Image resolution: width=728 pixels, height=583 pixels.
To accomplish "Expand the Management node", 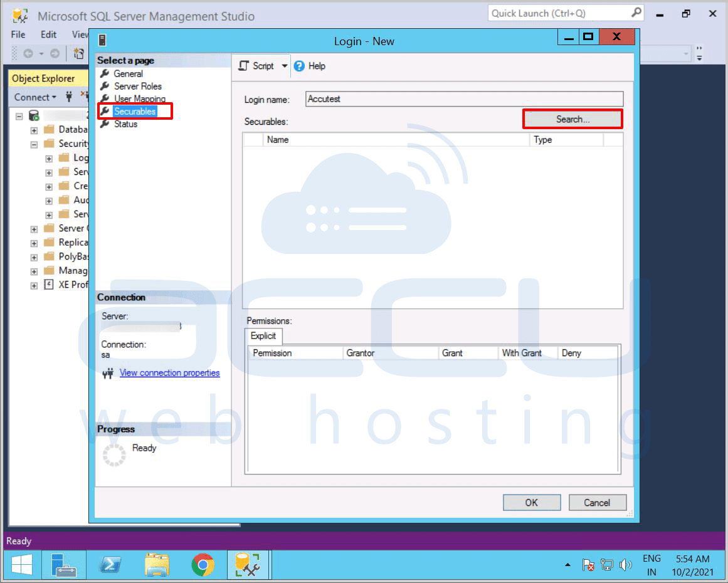I will click(x=34, y=271).
